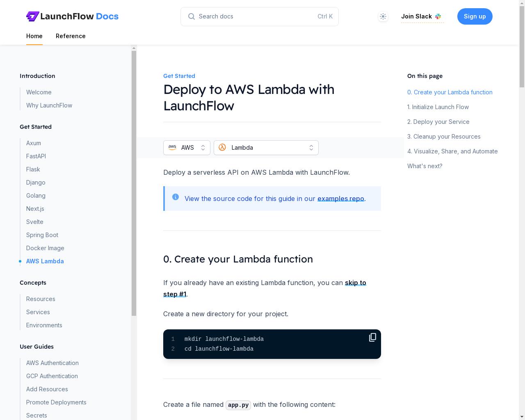Open the Django guide
Image resolution: width=525 pixels, height=420 pixels.
pyautogui.click(x=36, y=183)
